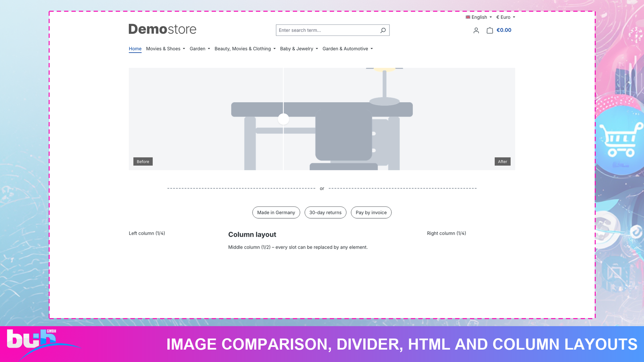Click the Right column (1/4) text
The image size is (644, 362).
point(446,233)
